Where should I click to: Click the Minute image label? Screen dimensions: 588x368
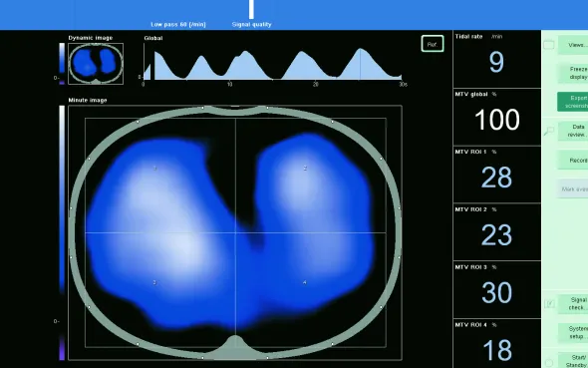pos(88,100)
